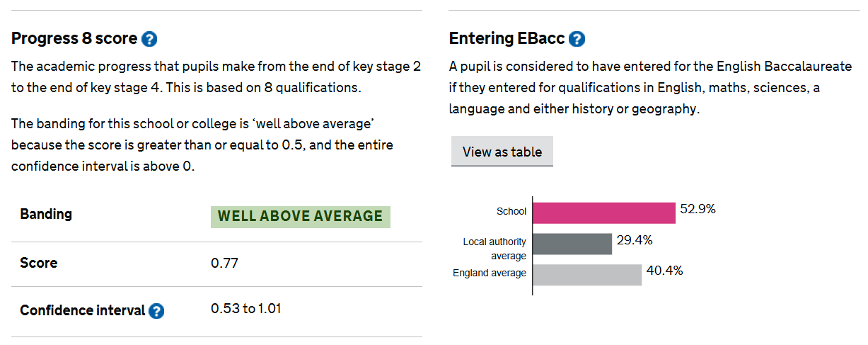Image resolution: width=868 pixels, height=345 pixels.
Task: Select the dark grey Local authority average bar
Action: point(572,244)
